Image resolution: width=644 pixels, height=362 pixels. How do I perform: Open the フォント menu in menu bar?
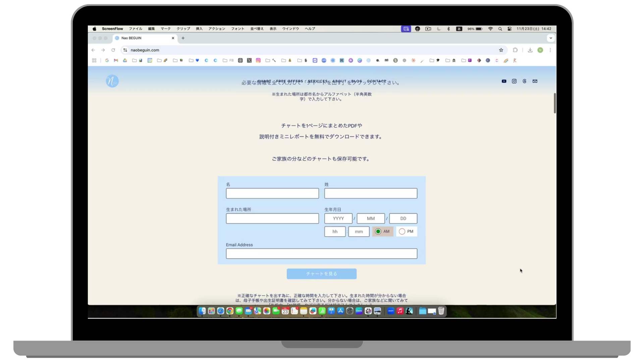tap(237, 29)
